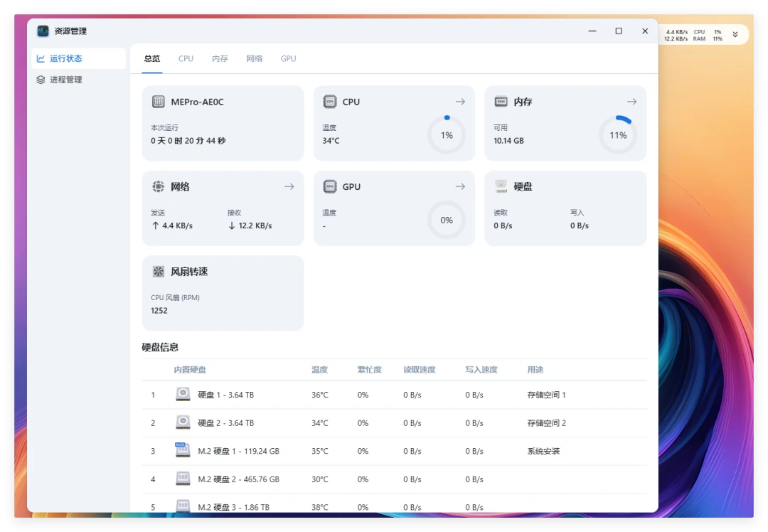Click the MEPro-AE0C device icon
Image resolution: width=768 pixels, height=532 pixels.
tap(158, 102)
